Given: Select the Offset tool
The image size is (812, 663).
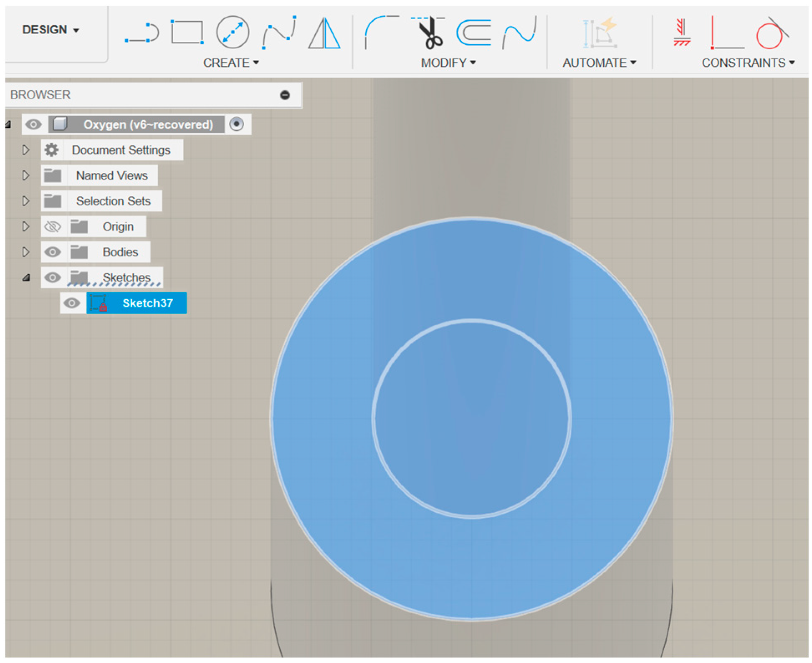Looking at the screenshot, I should (474, 33).
